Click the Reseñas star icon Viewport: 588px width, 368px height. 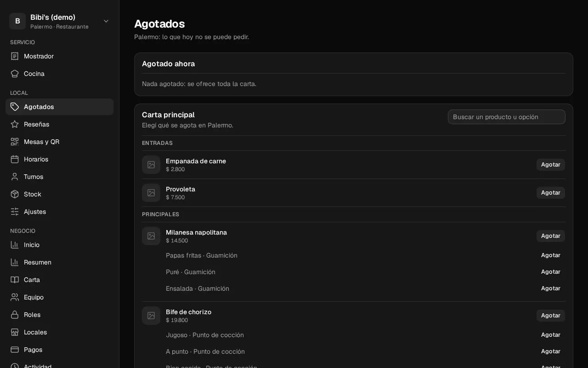pyautogui.click(x=15, y=124)
